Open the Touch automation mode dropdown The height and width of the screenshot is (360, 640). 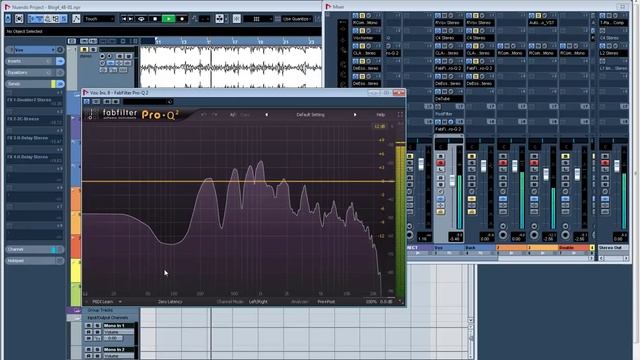pos(99,19)
